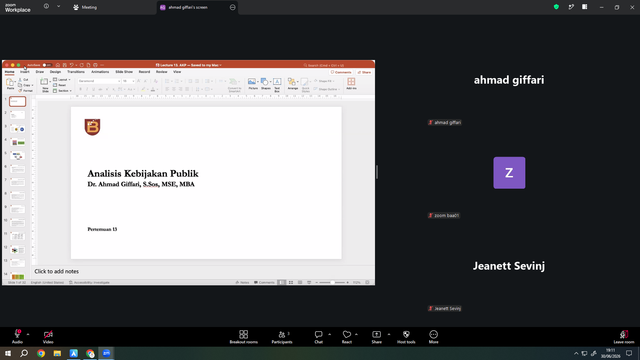
Task: Toggle the AutoSave switch in PowerPoint
Action: coord(47,65)
